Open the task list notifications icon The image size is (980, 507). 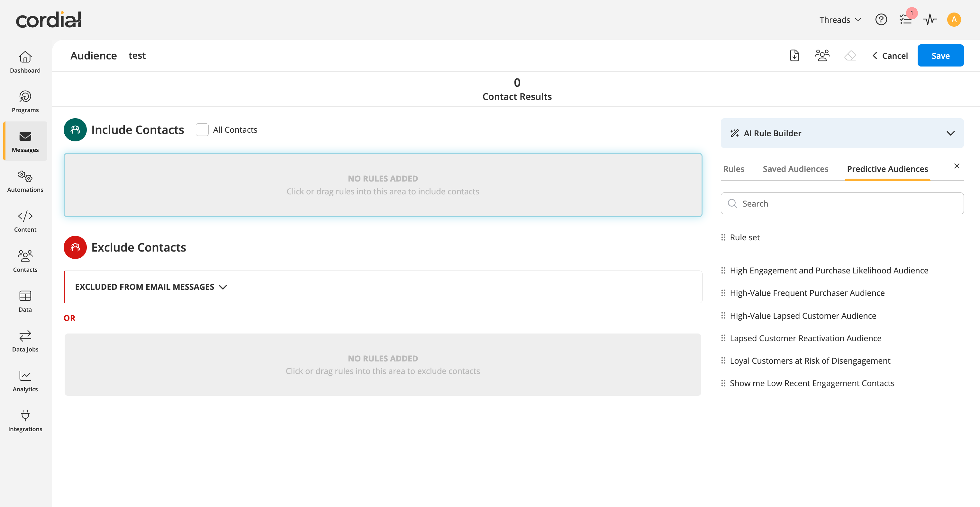point(905,19)
